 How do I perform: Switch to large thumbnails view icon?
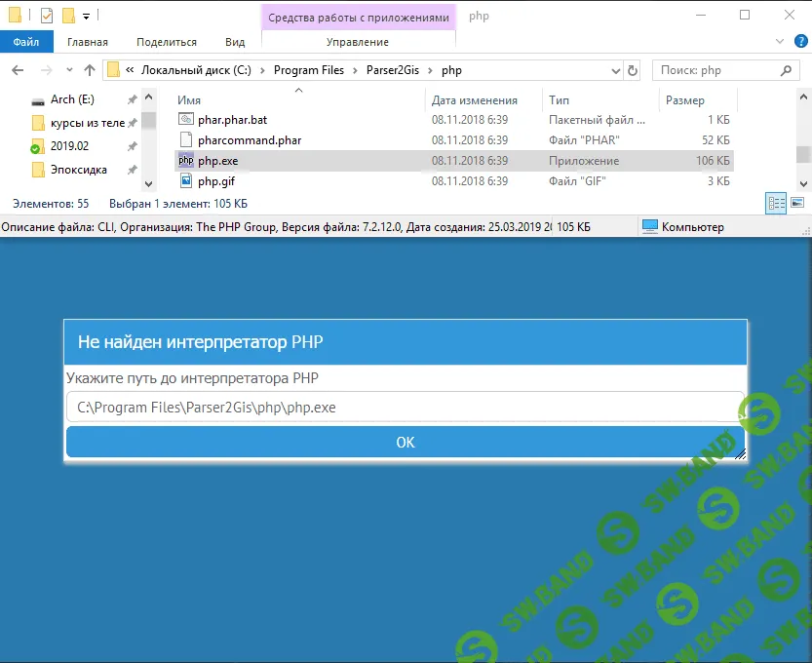point(797,203)
